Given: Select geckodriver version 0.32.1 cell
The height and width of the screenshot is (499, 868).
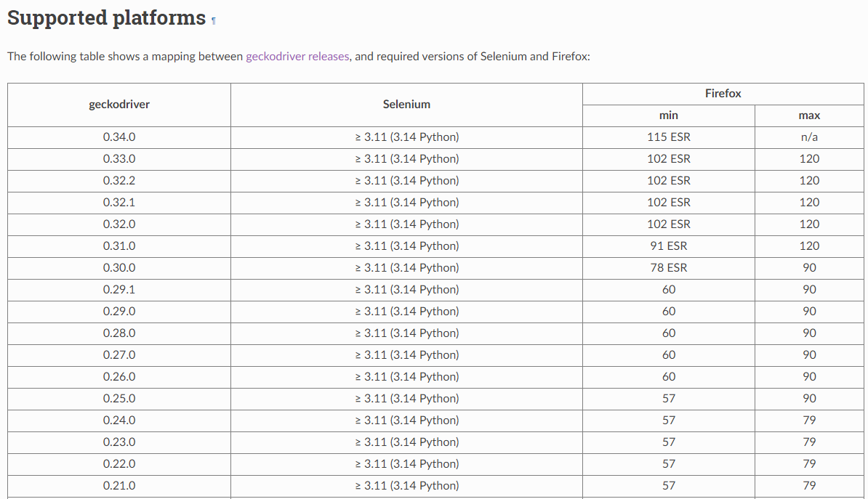Looking at the screenshot, I should tap(119, 203).
